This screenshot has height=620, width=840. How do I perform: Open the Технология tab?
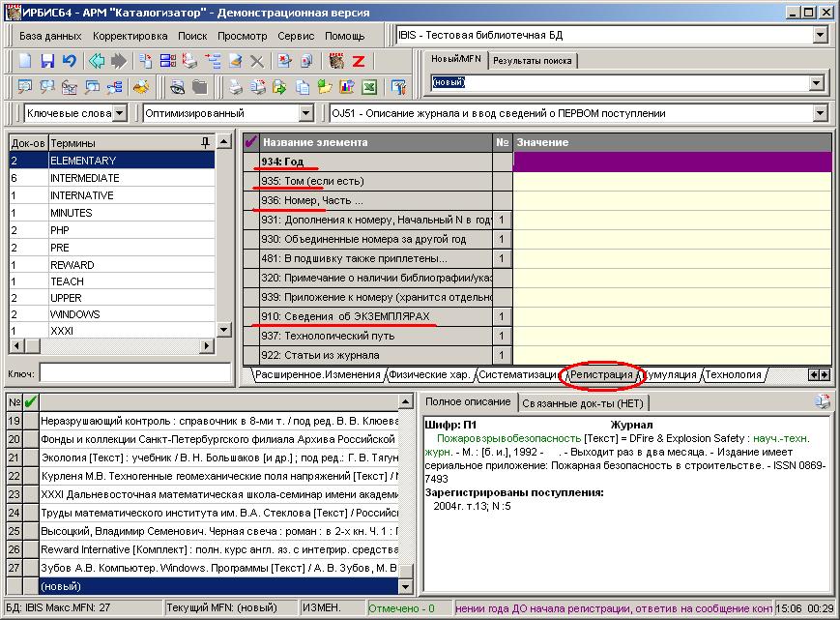[733, 374]
